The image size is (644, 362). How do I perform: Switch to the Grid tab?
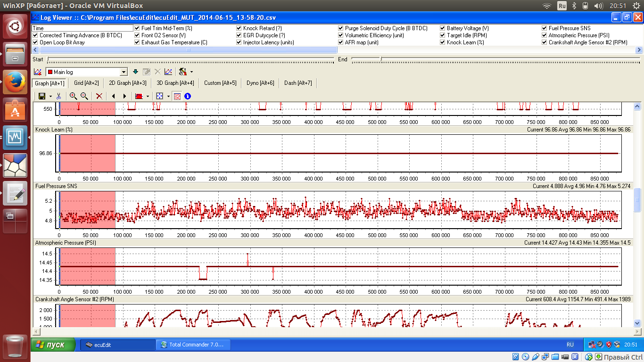tap(86, 83)
